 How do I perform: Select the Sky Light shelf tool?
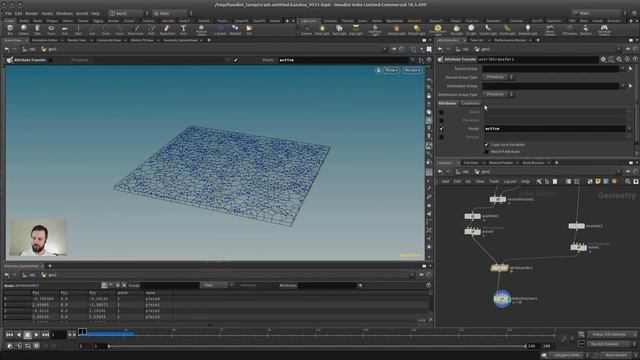[457, 29]
